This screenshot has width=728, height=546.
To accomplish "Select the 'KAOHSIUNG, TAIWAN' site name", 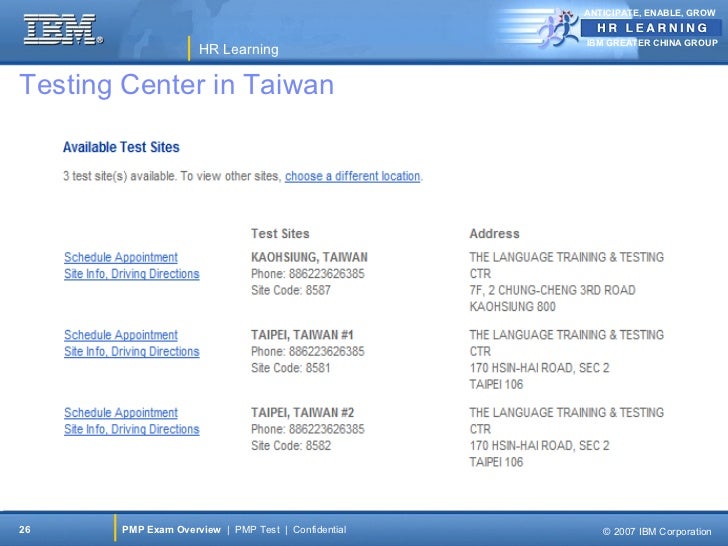I will 309,257.
